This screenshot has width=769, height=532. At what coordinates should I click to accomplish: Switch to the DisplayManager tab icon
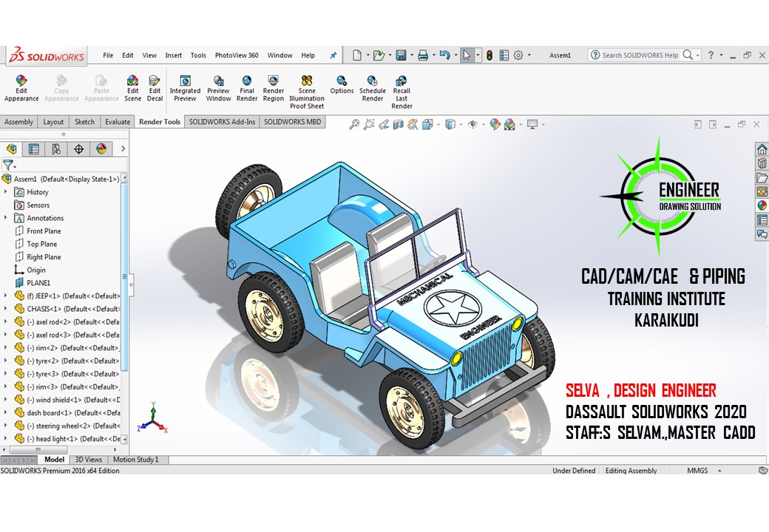click(101, 149)
